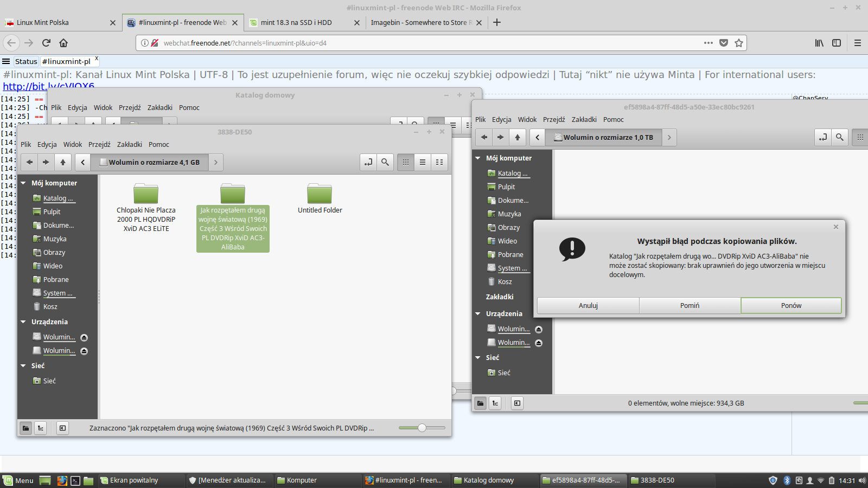Screen dimensions: 868x488
Task: Collapse Mój komputer section in ef5898a4 sidebar
Action: point(478,158)
